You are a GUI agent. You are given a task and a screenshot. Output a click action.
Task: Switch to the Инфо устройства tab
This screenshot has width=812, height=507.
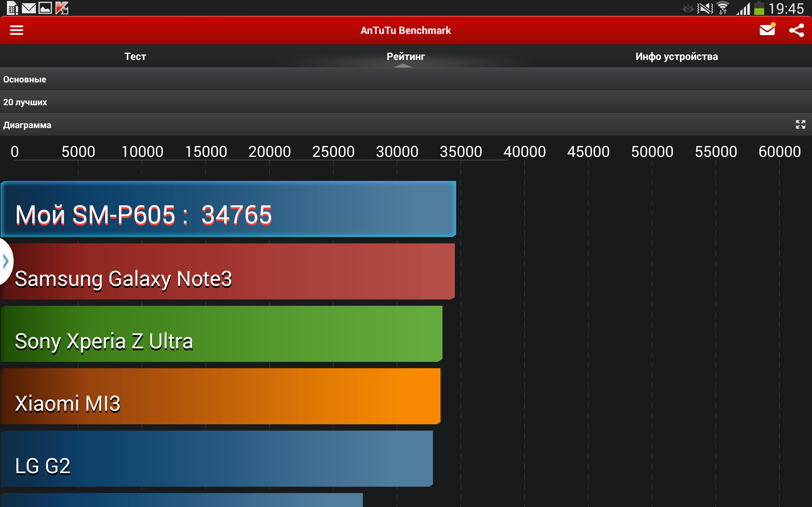[x=677, y=56]
